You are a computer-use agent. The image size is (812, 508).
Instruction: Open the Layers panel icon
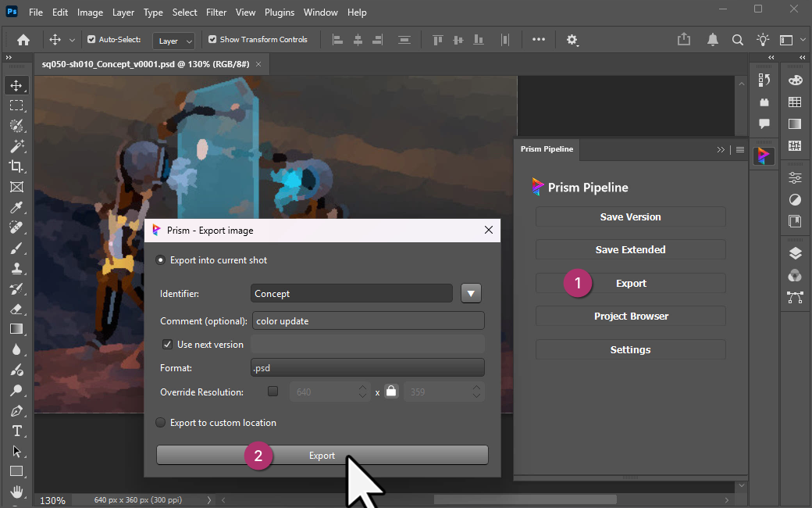pos(795,252)
